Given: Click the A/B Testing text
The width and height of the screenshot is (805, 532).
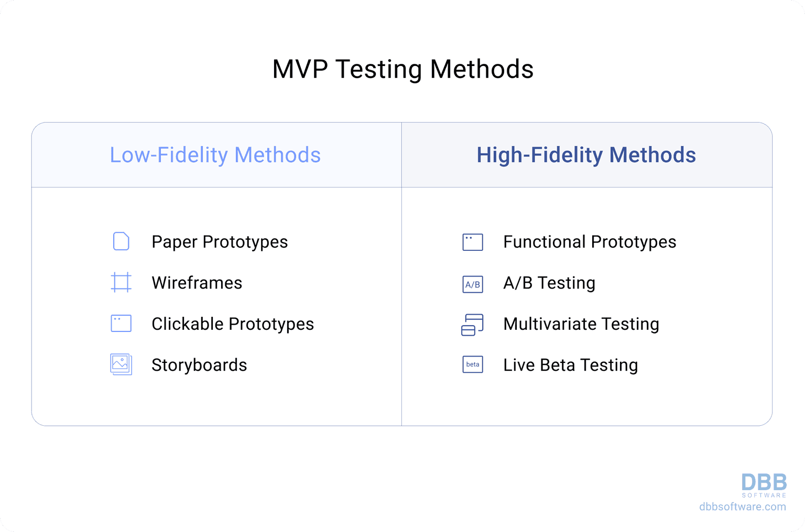Looking at the screenshot, I should click(x=549, y=283).
